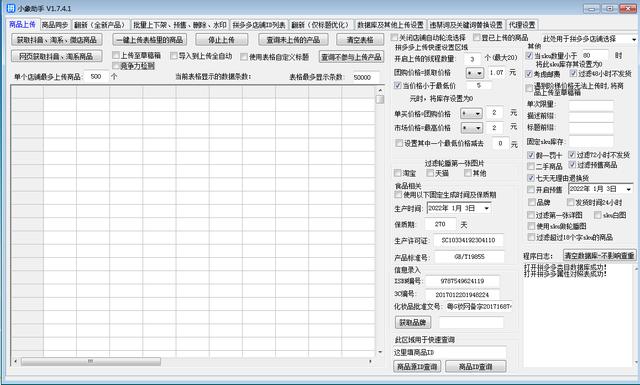Viewport: 640px width, 385px height.
Task: Open the 数据库及其他上传设置 tab
Action: click(x=390, y=25)
